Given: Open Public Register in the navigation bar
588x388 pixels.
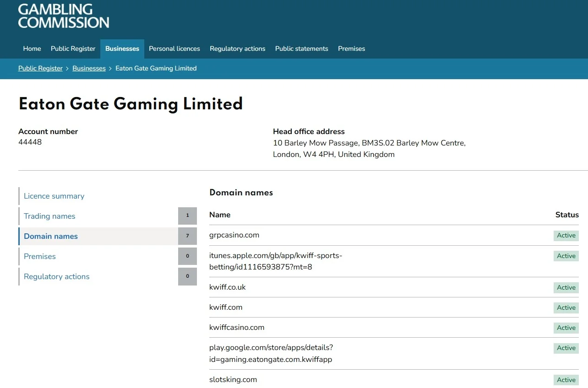Looking at the screenshot, I should point(73,48).
